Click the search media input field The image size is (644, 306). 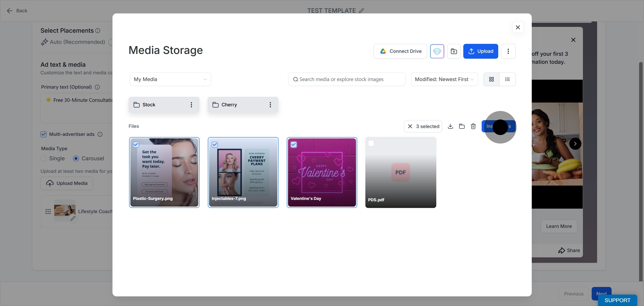(347, 79)
